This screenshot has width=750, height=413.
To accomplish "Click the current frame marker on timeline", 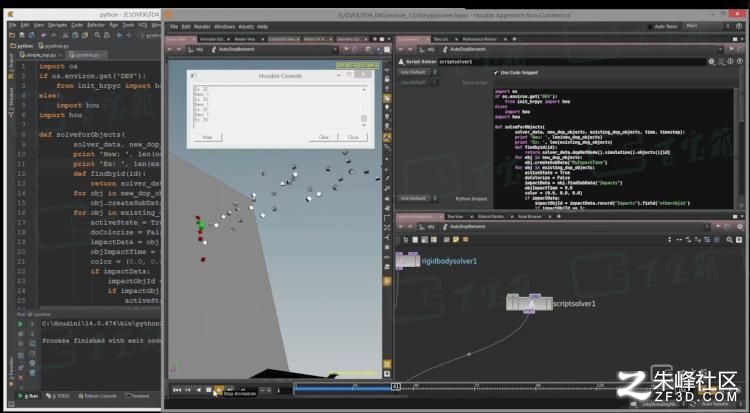I will (x=396, y=386).
